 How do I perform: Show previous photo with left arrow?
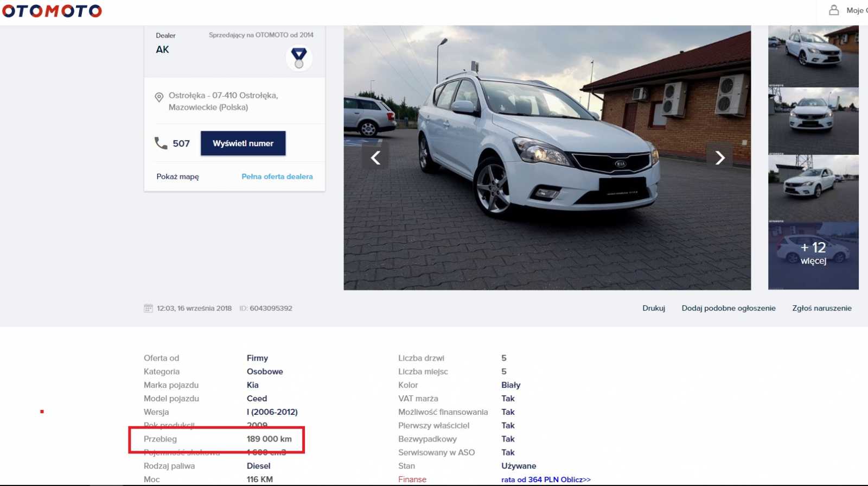click(x=375, y=157)
